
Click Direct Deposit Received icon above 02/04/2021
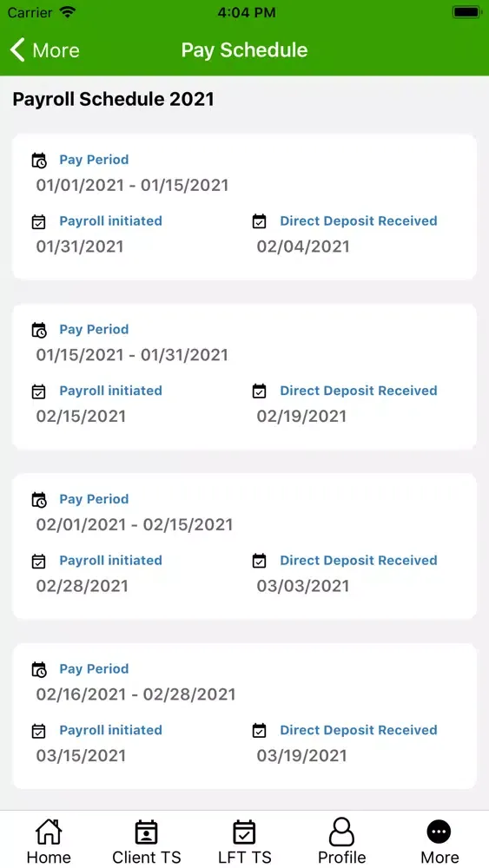click(x=259, y=221)
